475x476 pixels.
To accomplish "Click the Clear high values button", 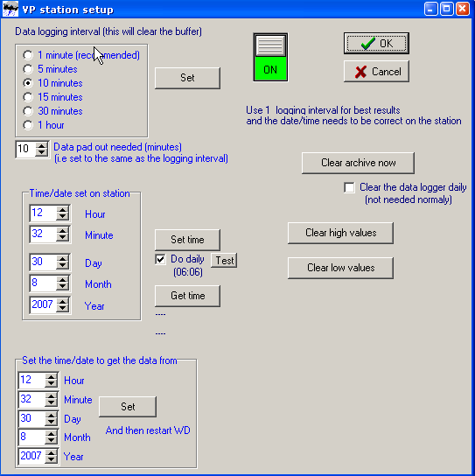I will [340, 233].
